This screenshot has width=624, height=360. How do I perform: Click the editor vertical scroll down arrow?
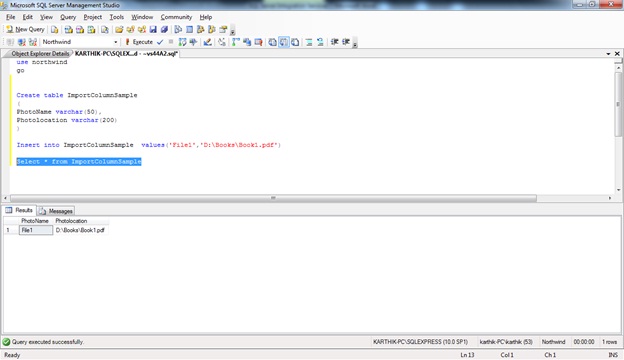pyautogui.click(x=618, y=190)
